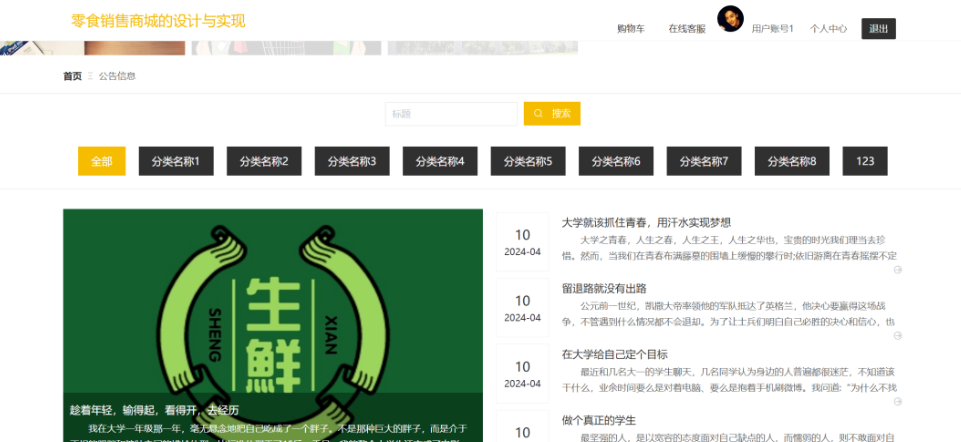Open article 在大学给自己定个目标
The height and width of the screenshot is (442, 961).
tap(615, 354)
